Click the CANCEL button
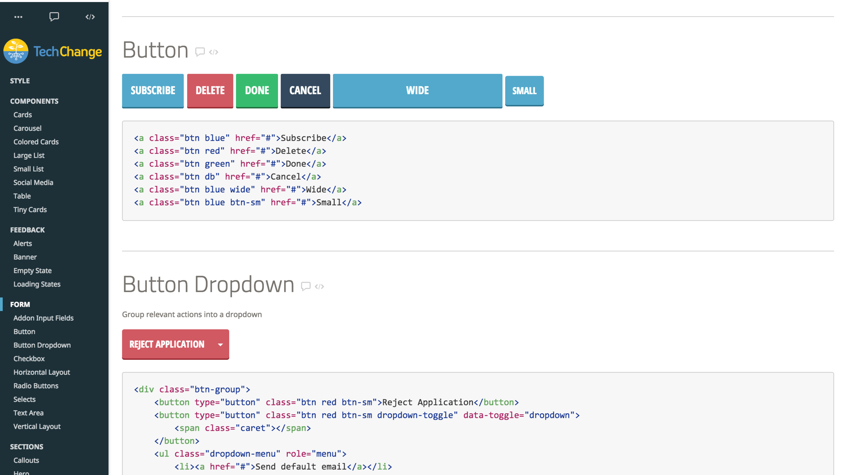 305,91
